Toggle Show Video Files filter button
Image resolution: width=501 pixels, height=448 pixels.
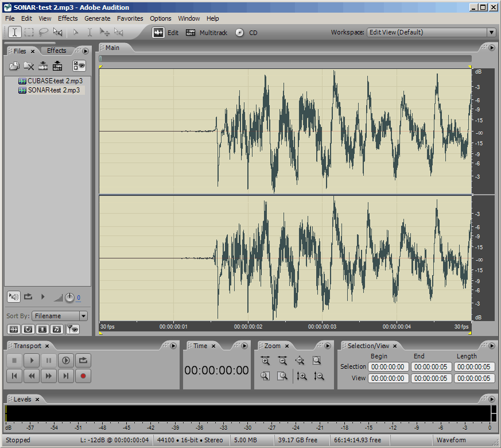pos(42,329)
